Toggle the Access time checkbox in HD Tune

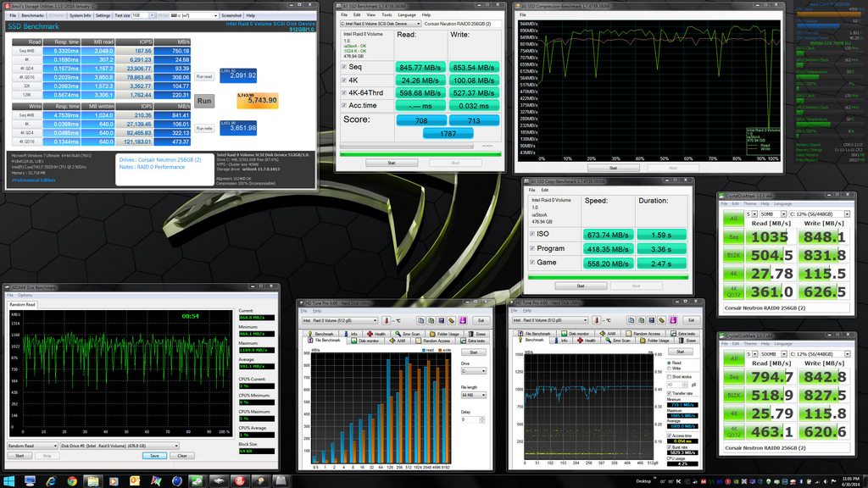[670, 435]
